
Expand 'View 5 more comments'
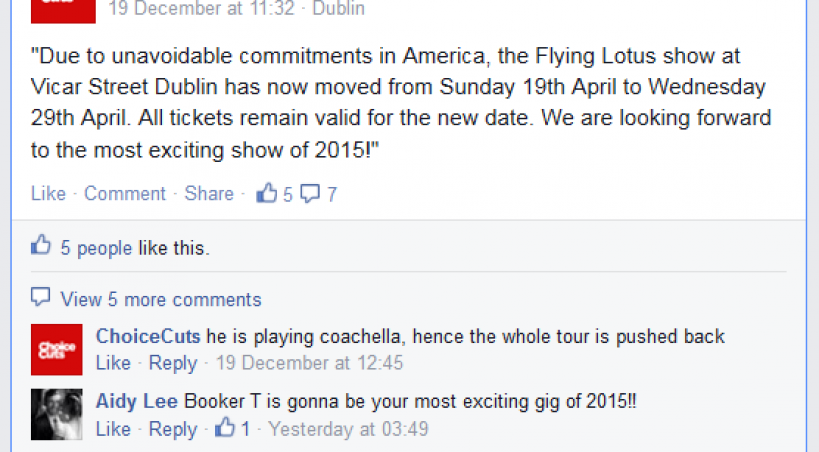point(161,299)
